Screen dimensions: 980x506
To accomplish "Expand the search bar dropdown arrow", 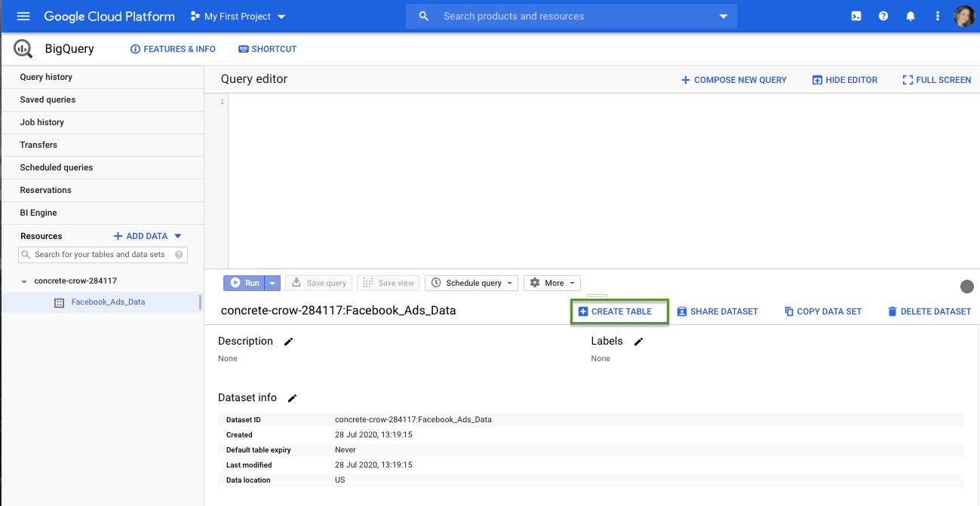I will (723, 16).
